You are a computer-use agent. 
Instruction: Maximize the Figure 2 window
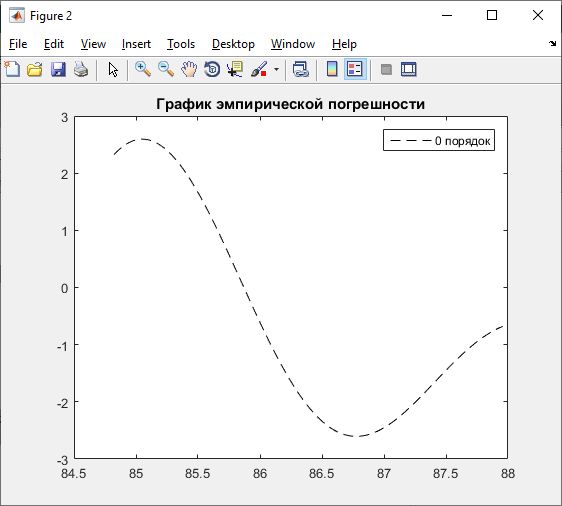point(492,15)
